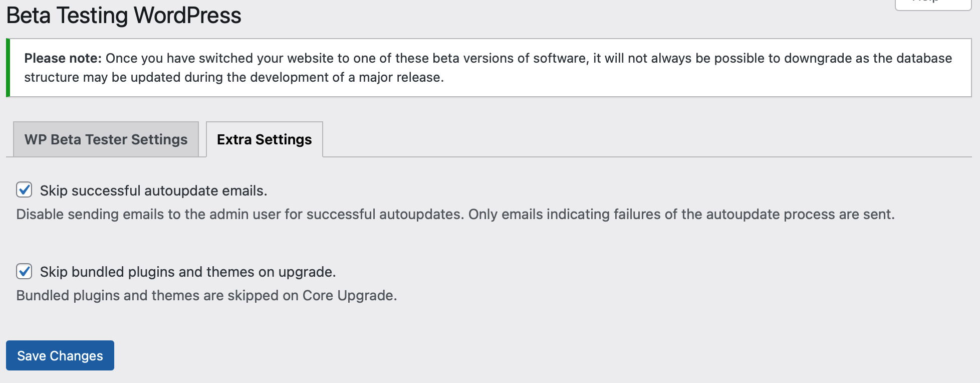Click the green left border of notice
The width and height of the screenshot is (980, 383).
8,68
